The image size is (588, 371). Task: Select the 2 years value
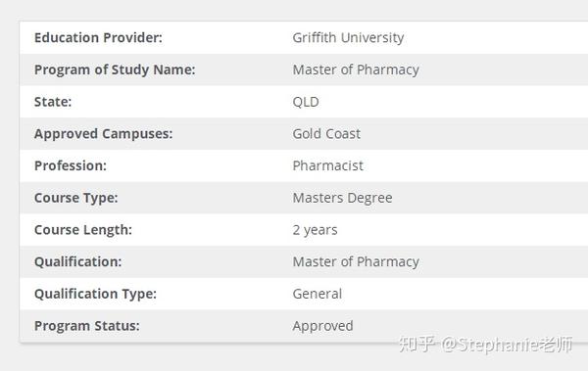click(315, 230)
